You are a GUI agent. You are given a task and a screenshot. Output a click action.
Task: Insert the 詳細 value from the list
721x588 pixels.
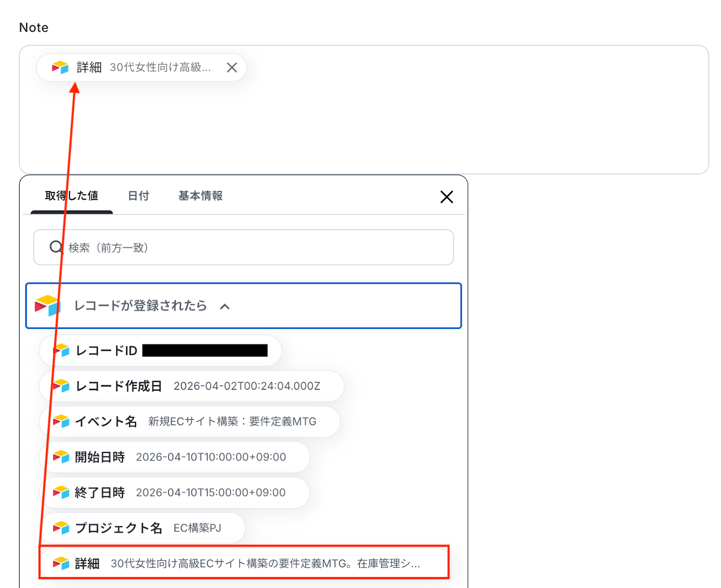tap(244, 563)
